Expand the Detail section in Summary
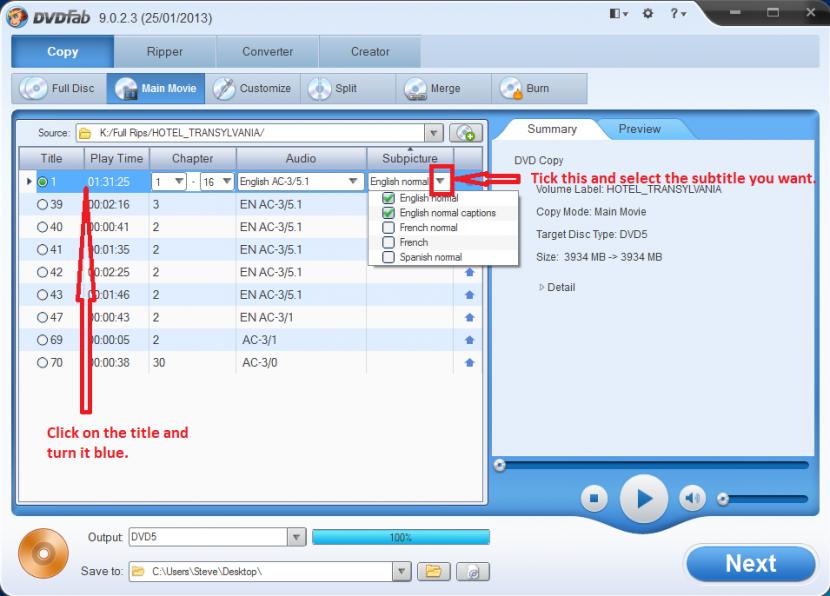830x596 pixels. tap(544, 287)
